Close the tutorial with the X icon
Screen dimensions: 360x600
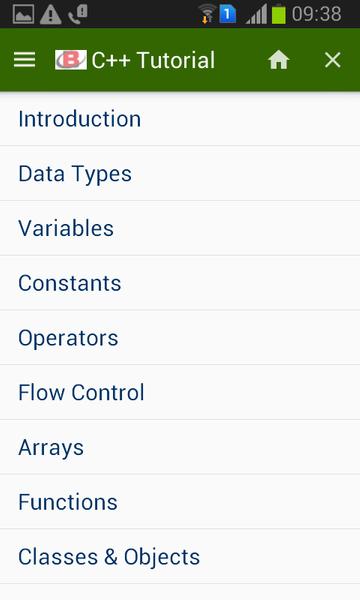tap(332, 60)
